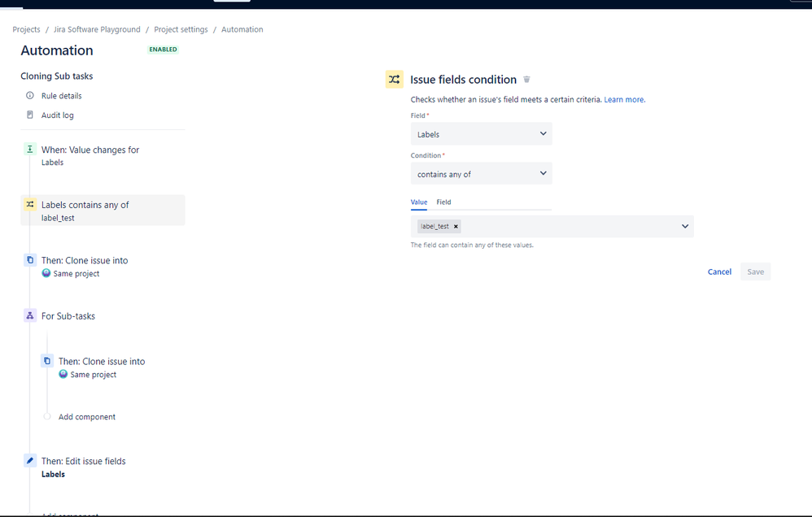
Task: Click the ENABLED status badge
Action: click(163, 49)
